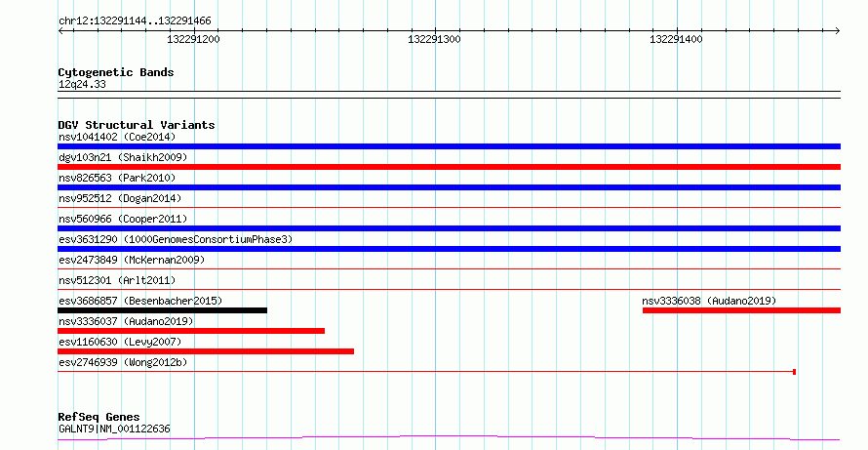868x450 pixels.
Task: Click the chr12:132291144..132291466 region label
Action: tap(135, 21)
